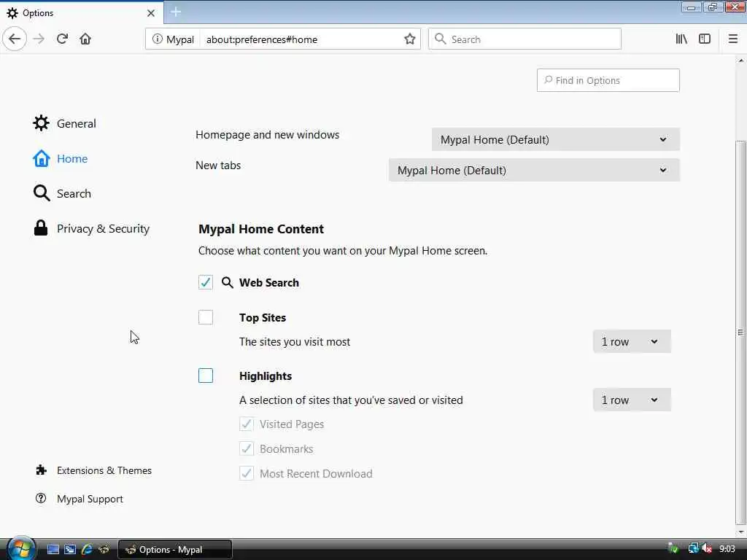Image resolution: width=747 pixels, height=560 pixels.
Task: Open the General settings category
Action: click(64, 123)
